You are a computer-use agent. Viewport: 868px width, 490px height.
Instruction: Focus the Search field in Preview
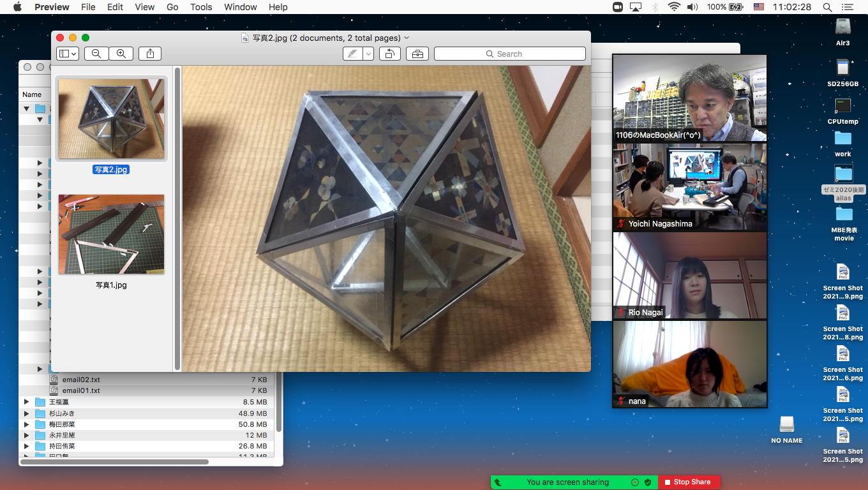(x=510, y=54)
